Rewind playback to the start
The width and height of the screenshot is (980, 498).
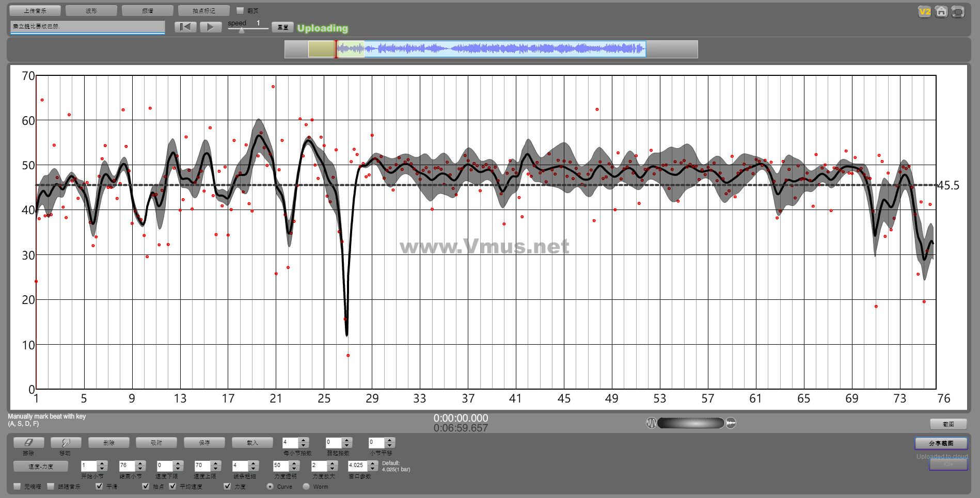click(185, 27)
